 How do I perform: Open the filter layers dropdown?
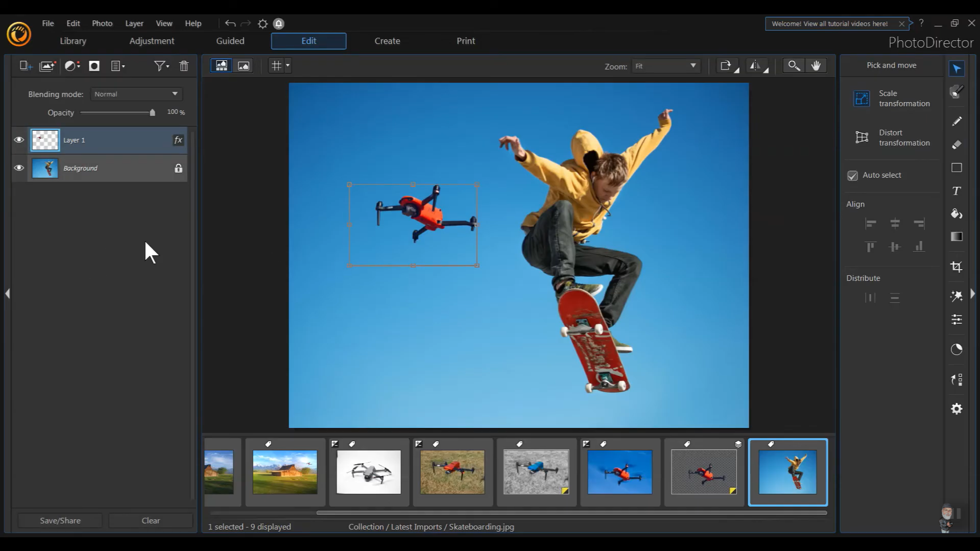click(x=161, y=66)
